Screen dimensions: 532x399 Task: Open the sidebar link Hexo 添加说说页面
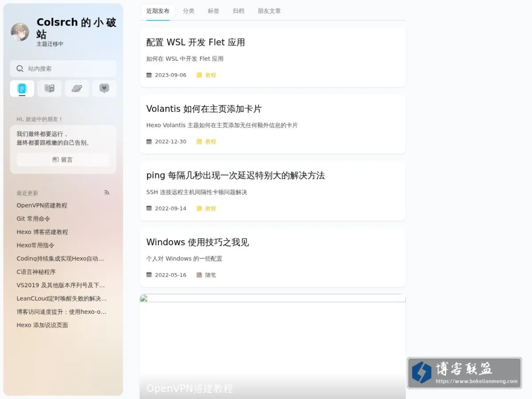(x=43, y=325)
